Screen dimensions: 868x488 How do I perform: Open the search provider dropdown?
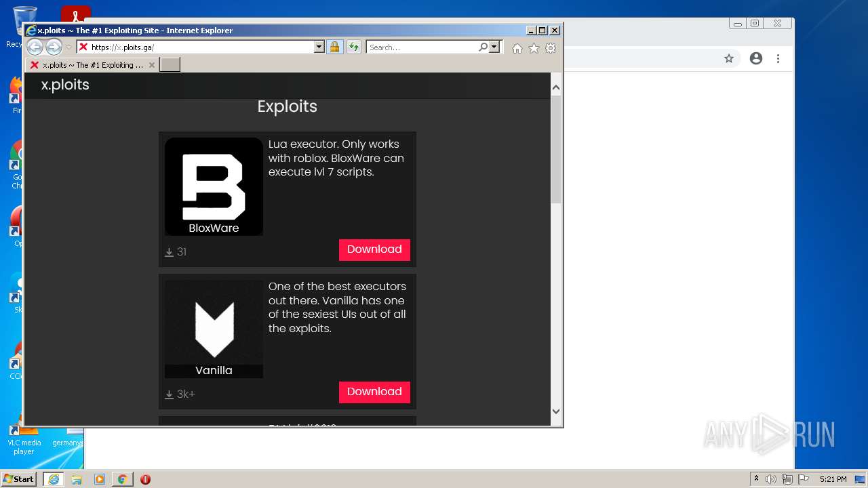[x=494, y=47]
